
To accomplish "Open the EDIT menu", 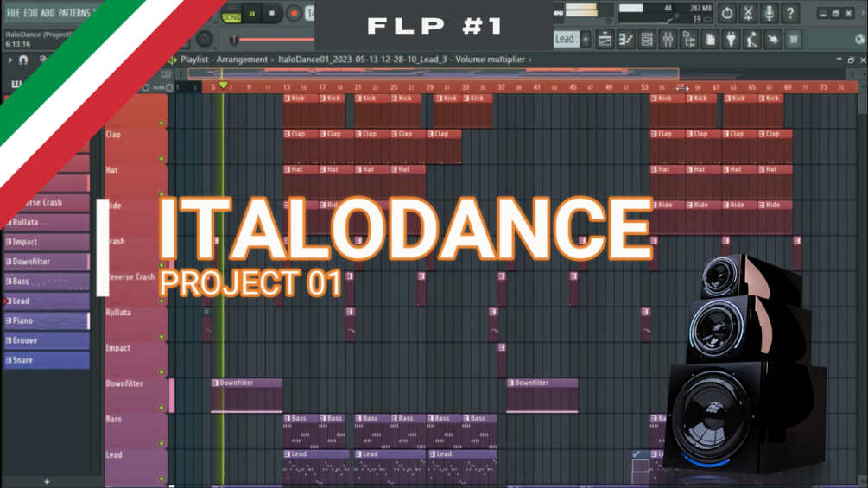I will pyautogui.click(x=31, y=13).
